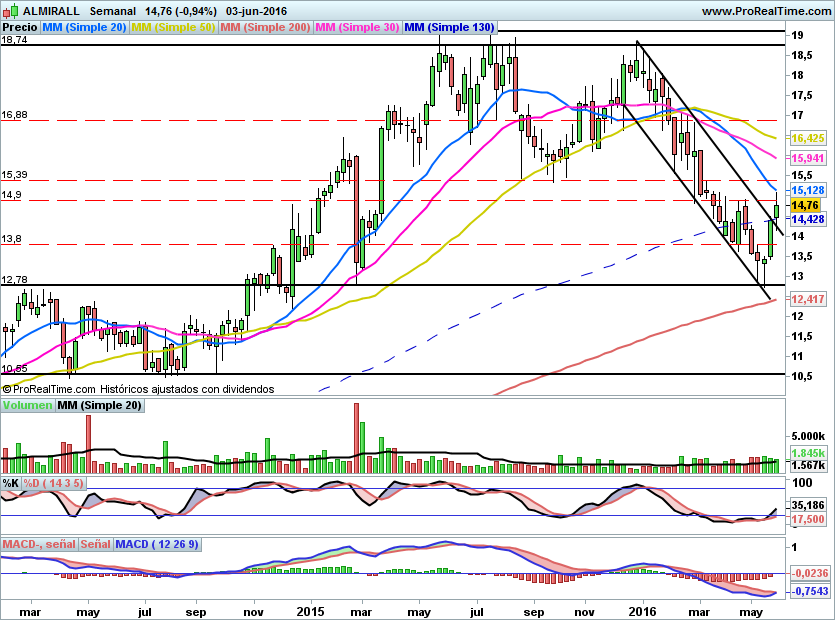Click the Semanal timeframe text in header
This screenshot has height=620, width=835.
pyautogui.click(x=114, y=10)
